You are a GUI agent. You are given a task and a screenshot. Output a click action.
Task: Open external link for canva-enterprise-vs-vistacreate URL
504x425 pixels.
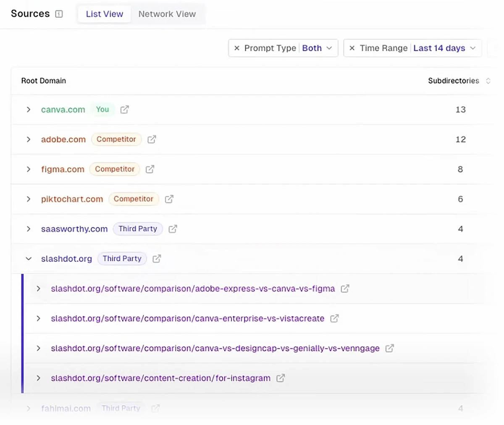(334, 318)
